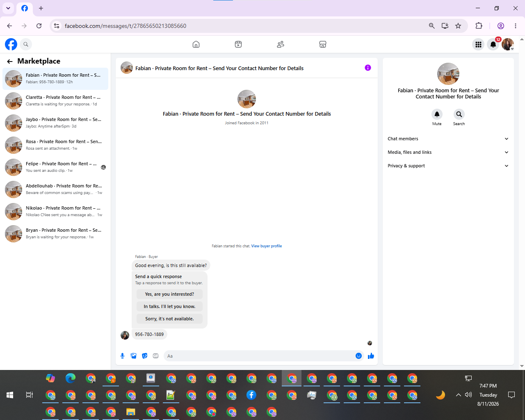Click the listing thumbnail in the right panel
The width and height of the screenshot is (525, 420).
(448, 74)
